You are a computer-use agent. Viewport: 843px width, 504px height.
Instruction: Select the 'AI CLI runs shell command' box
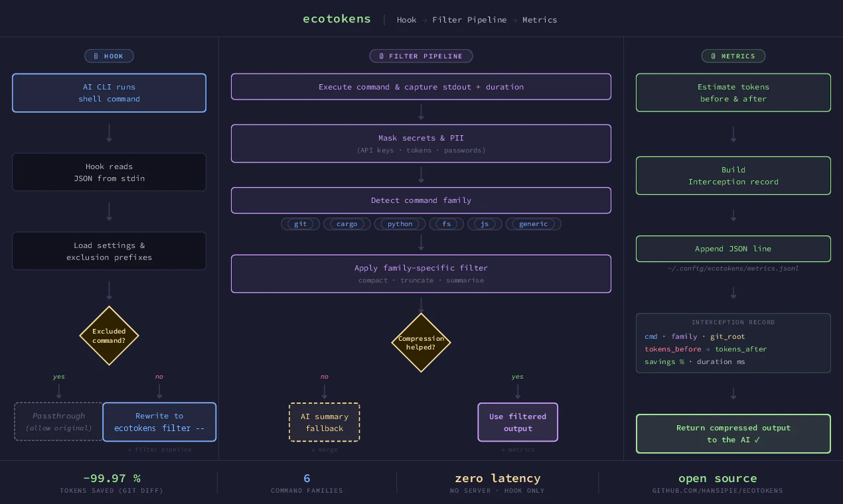[x=109, y=93]
